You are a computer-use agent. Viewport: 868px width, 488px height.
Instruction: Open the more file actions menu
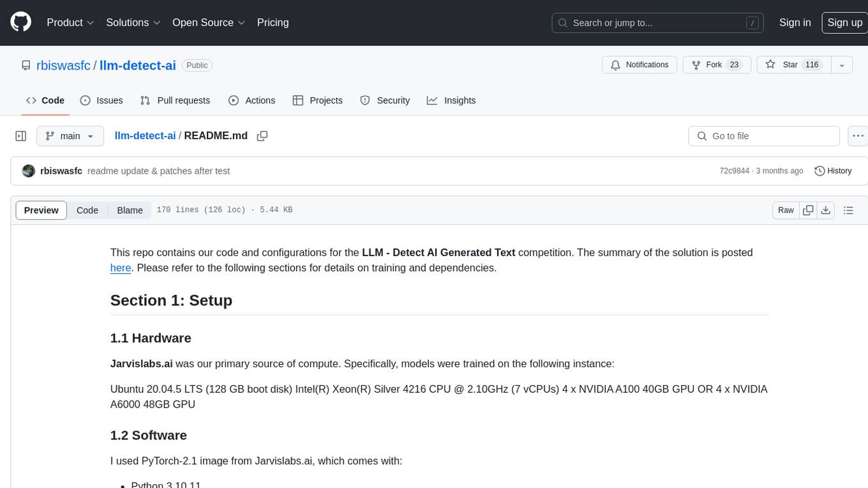pyautogui.click(x=858, y=136)
